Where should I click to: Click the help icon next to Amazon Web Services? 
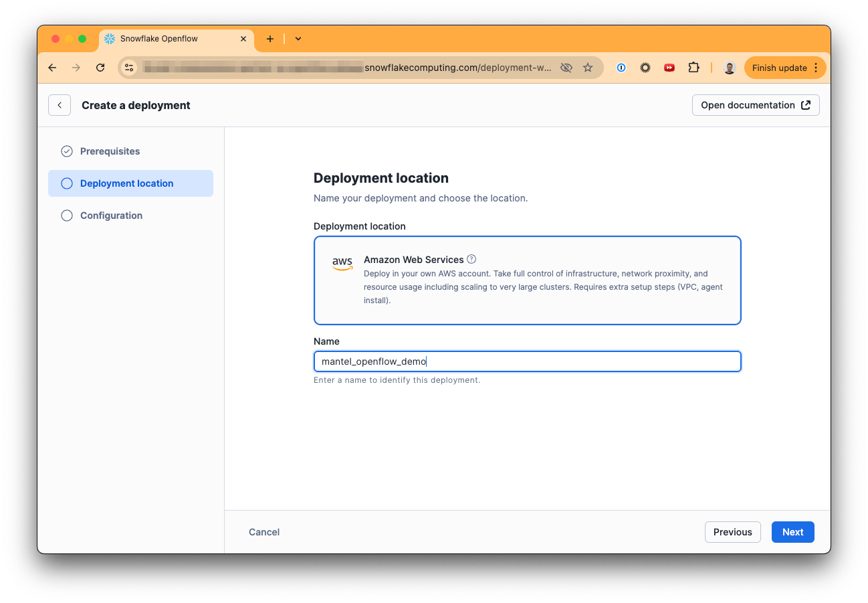point(471,259)
